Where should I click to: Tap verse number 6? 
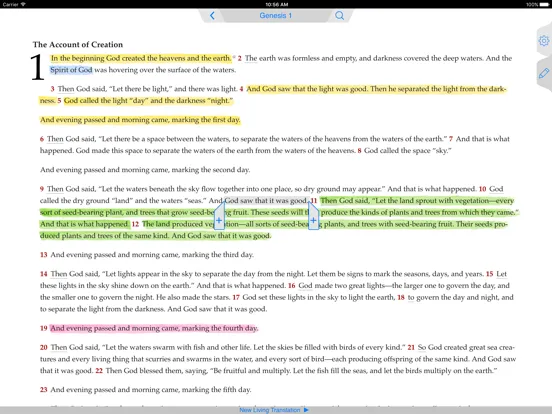click(x=42, y=139)
